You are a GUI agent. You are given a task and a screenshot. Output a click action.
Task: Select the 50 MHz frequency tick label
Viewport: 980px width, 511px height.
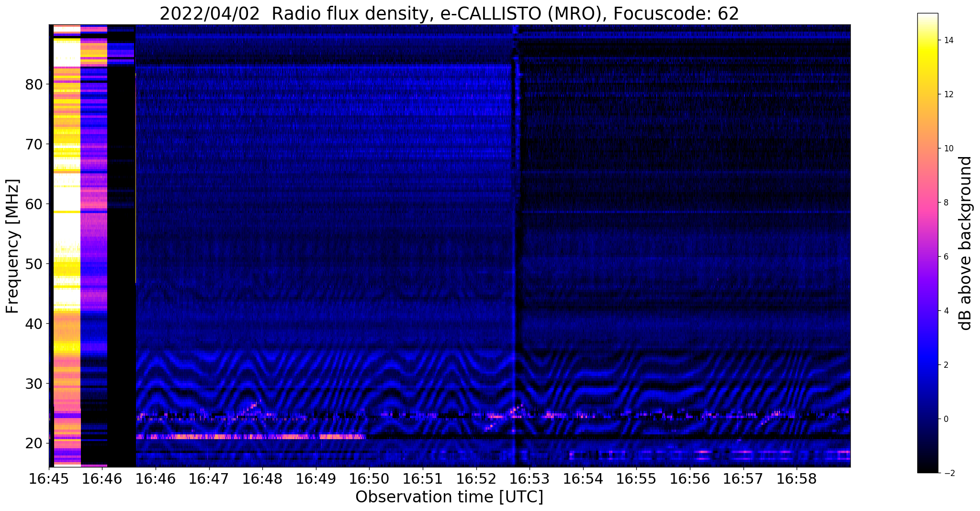(34, 264)
